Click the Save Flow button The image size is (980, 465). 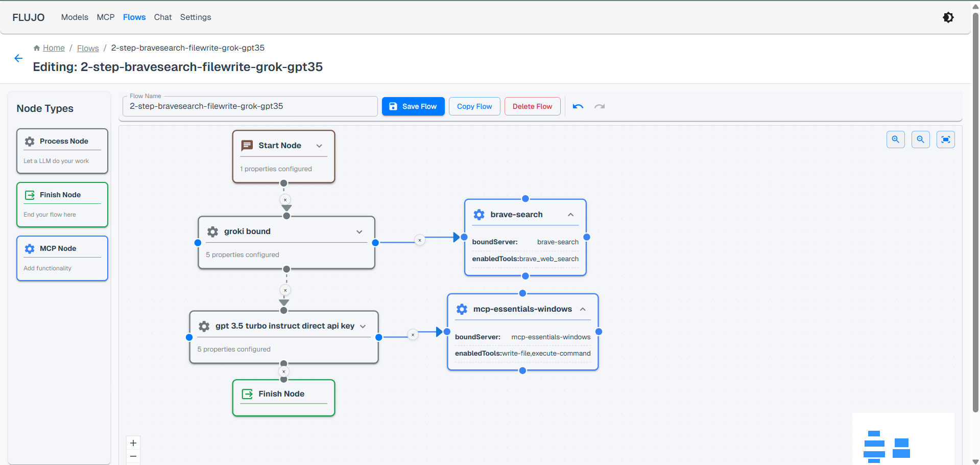click(413, 106)
